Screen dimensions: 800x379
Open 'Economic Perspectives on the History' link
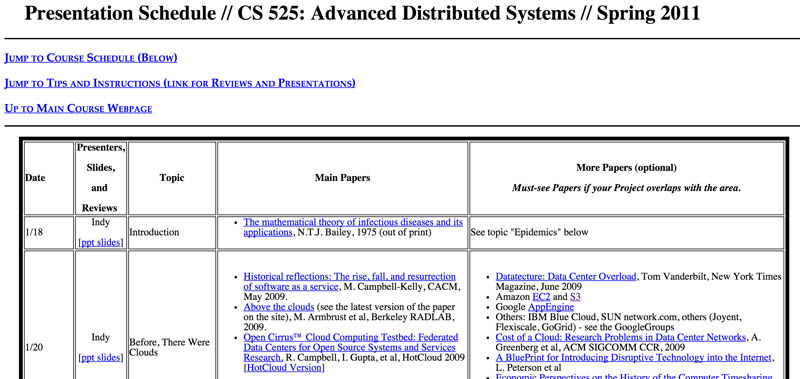(634, 376)
